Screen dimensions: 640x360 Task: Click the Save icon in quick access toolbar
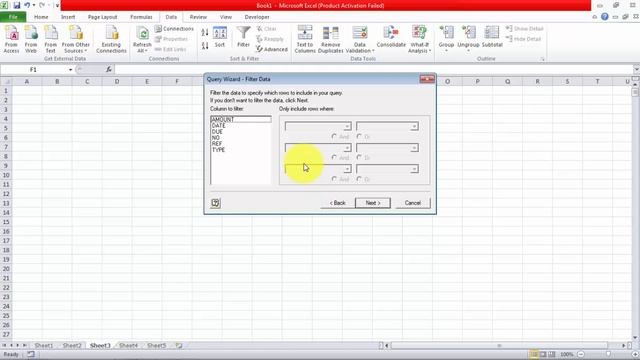[17, 5]
